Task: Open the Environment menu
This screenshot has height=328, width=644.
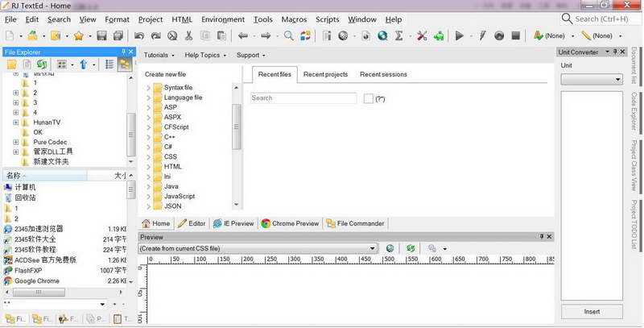Action: pyautogui.click(x=223, y=19)
